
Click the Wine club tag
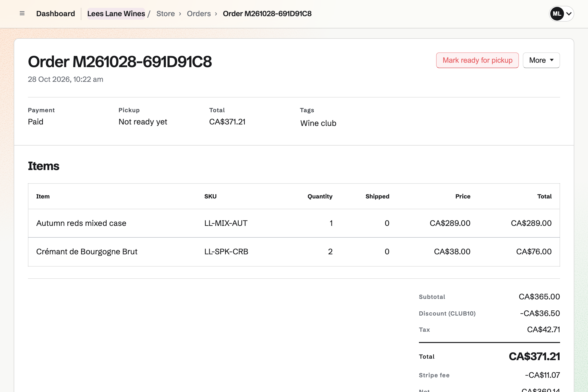click(318, 123)
